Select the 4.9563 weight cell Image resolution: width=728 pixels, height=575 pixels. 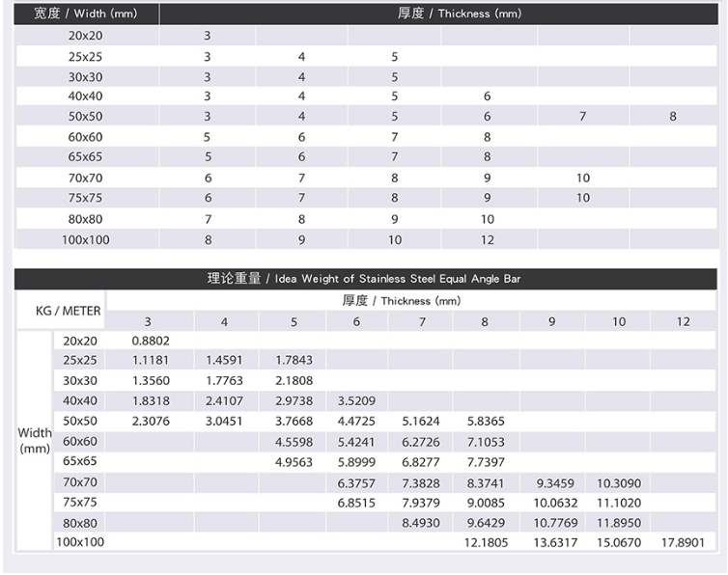[294, 462]
